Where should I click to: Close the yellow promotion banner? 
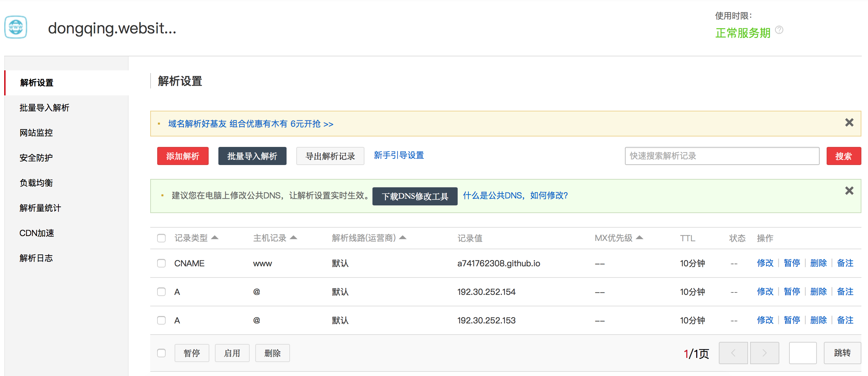[x=849, y=123]
